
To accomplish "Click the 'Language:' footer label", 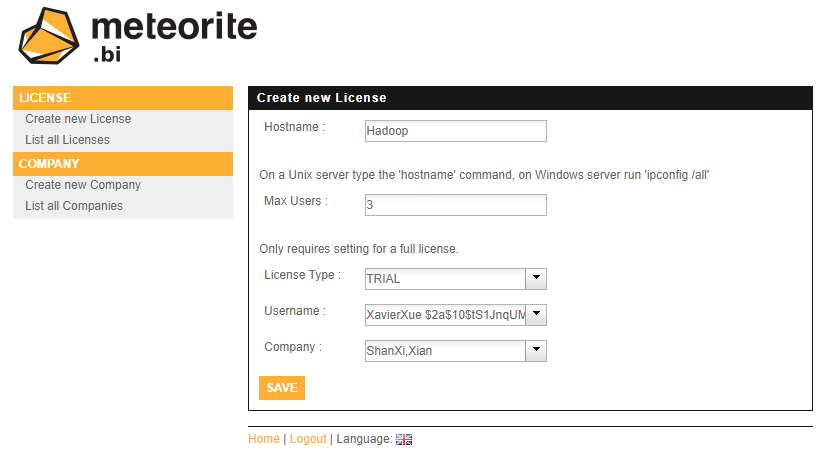I will [x=364, y=439].
